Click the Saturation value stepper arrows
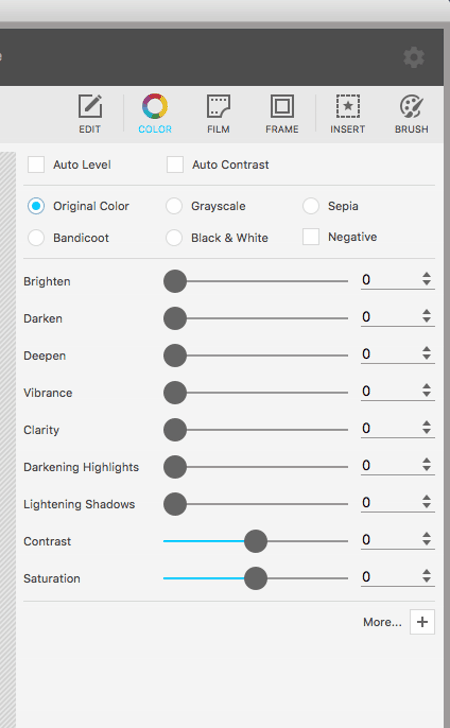 [427, 576]
